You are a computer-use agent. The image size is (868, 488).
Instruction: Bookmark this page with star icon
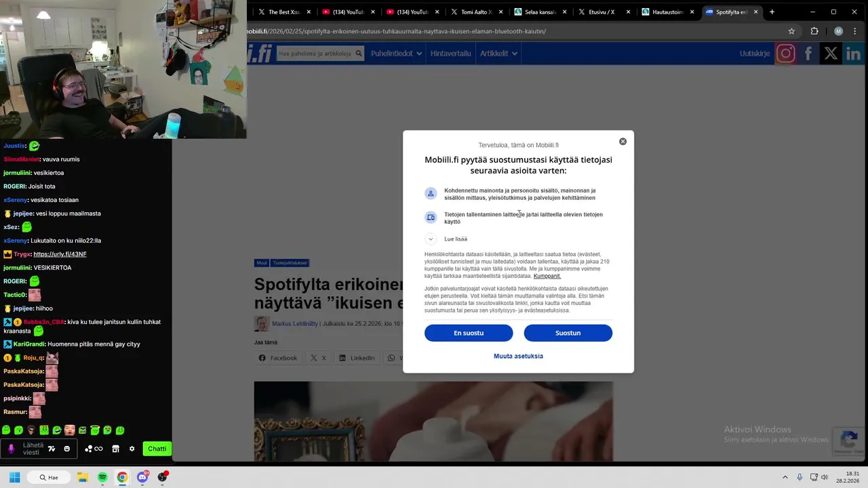coord(791,31)
